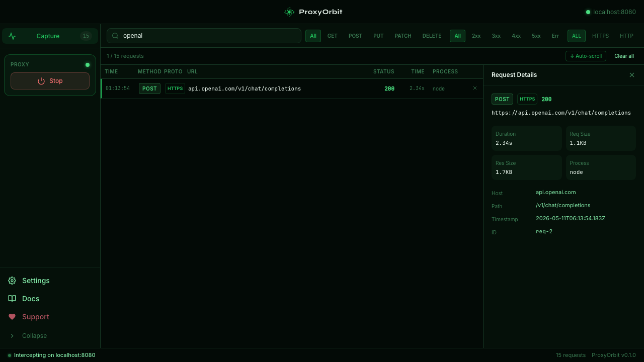Filter requests by DELETE method
Viewport: 644px width, 362px height.
[432, 36]
